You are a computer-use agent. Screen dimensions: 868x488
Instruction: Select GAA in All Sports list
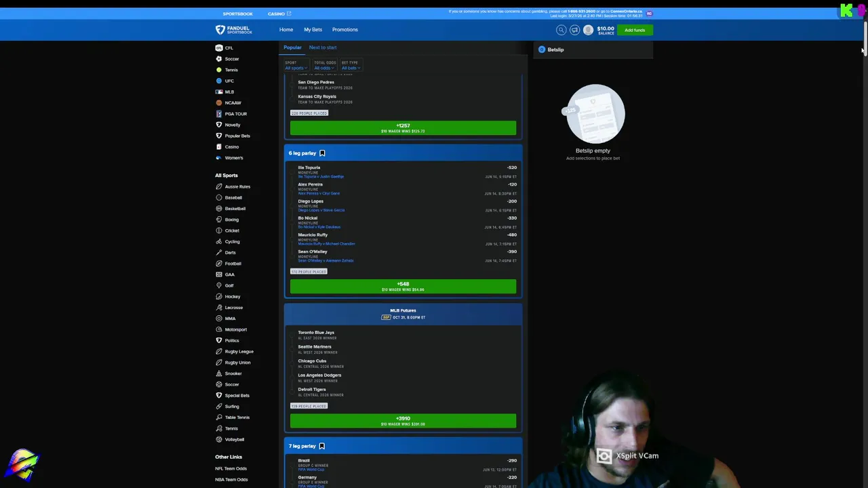pyautogui.click(x=230, y=274)
